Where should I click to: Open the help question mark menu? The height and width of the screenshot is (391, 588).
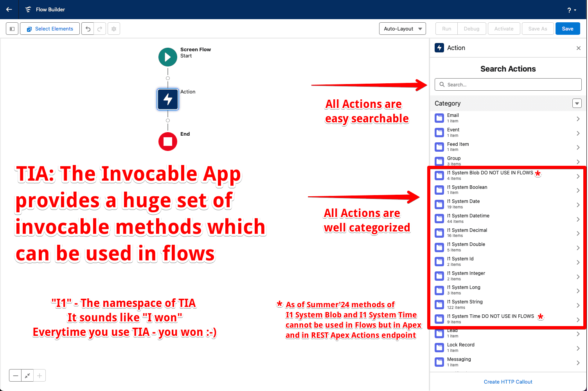572,10
